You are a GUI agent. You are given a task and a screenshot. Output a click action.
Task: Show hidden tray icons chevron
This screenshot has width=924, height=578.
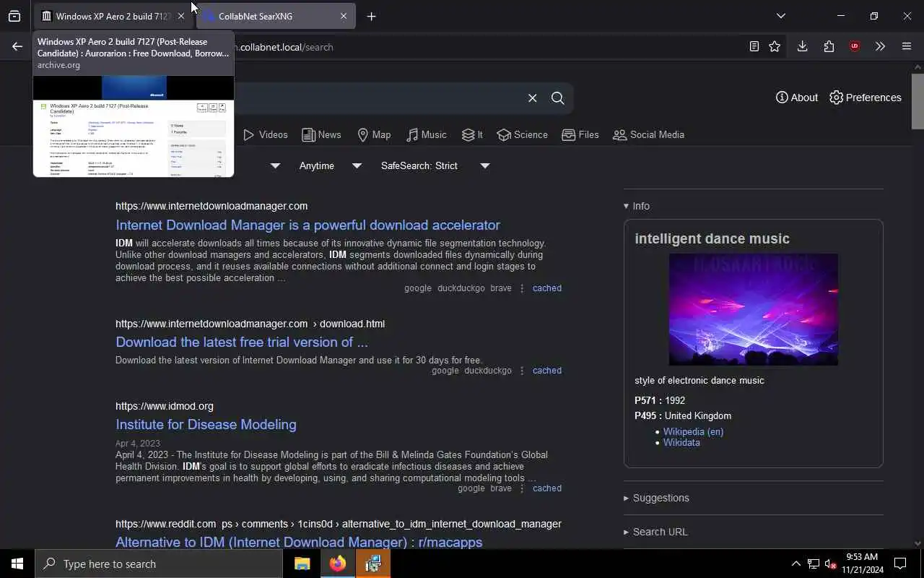[796, 564]
